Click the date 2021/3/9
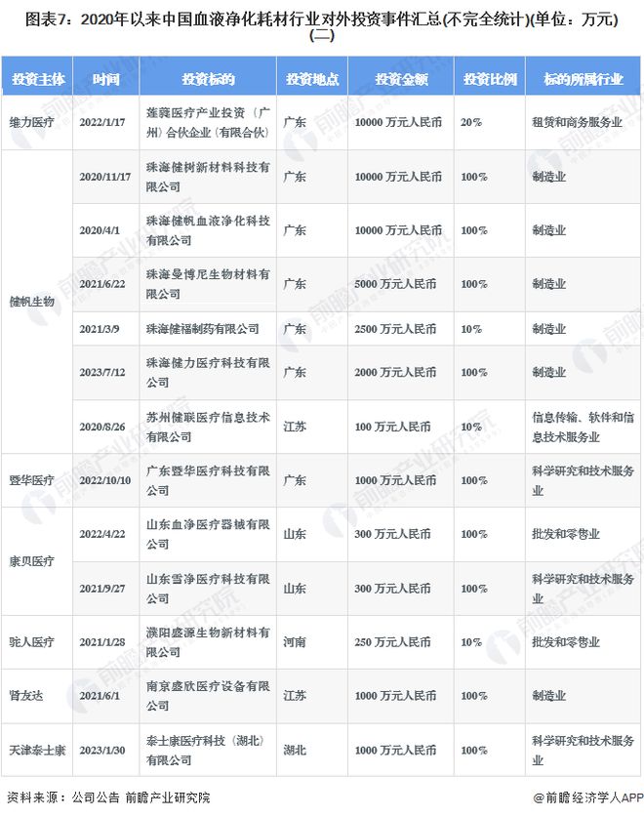This screenshot has width=644, height=817. 100,329
